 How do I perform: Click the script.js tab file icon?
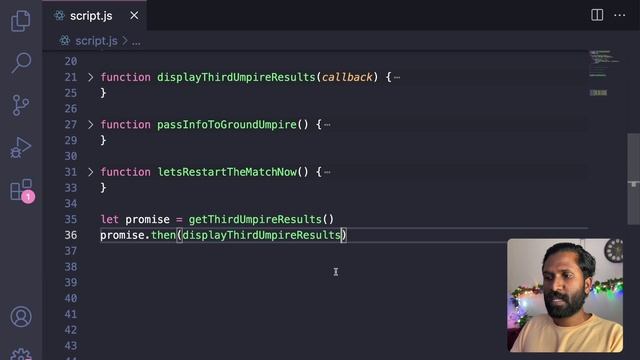pos(60,16)
